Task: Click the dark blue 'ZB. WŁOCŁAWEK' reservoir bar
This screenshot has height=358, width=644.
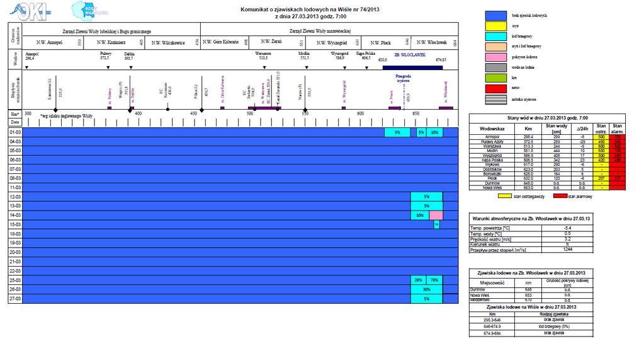Action: point(413,68)
